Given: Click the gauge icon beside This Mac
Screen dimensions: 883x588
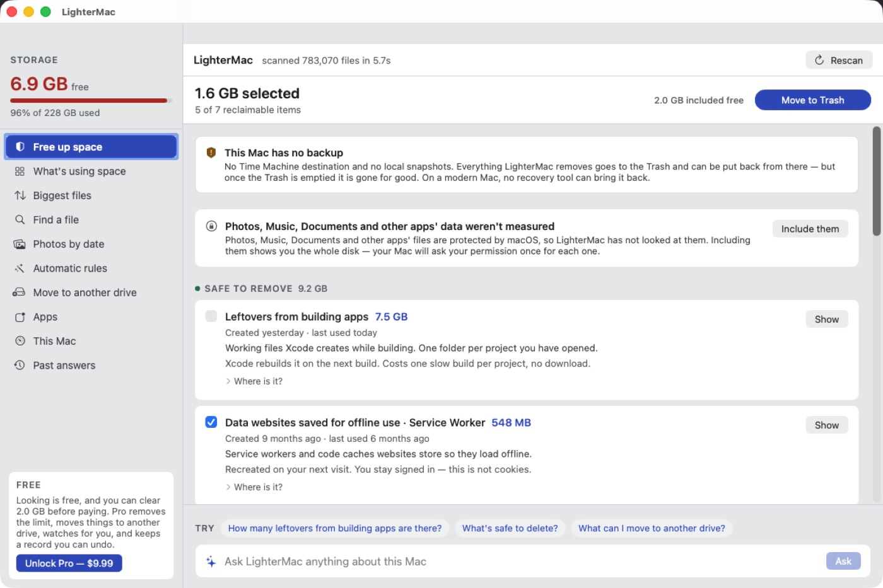Looking at the screenshot, I should pos(20,341).
